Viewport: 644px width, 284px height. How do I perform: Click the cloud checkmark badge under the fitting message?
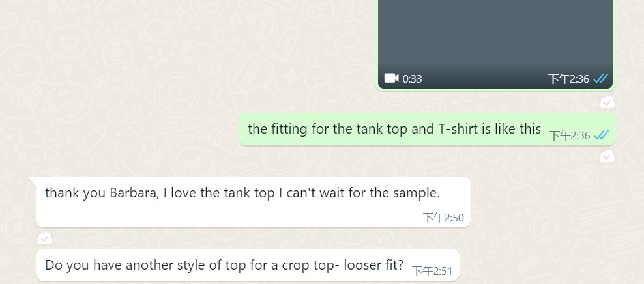point(607,156)
